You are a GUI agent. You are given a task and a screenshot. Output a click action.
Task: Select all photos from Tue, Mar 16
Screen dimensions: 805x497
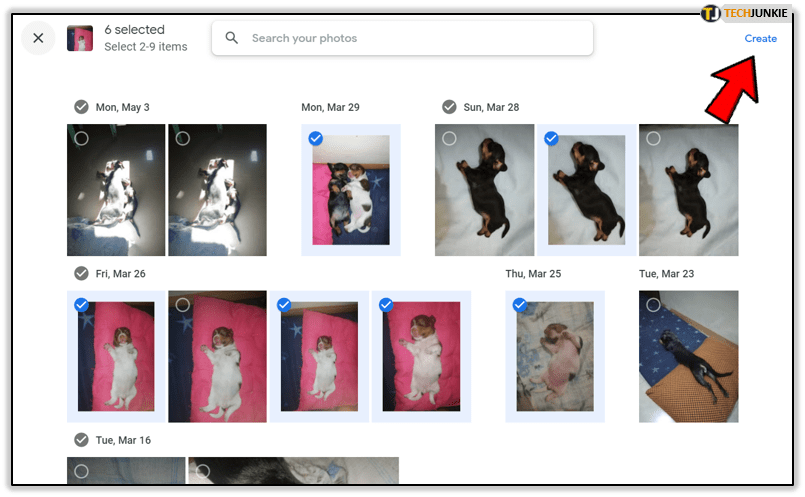pos(81,440)
